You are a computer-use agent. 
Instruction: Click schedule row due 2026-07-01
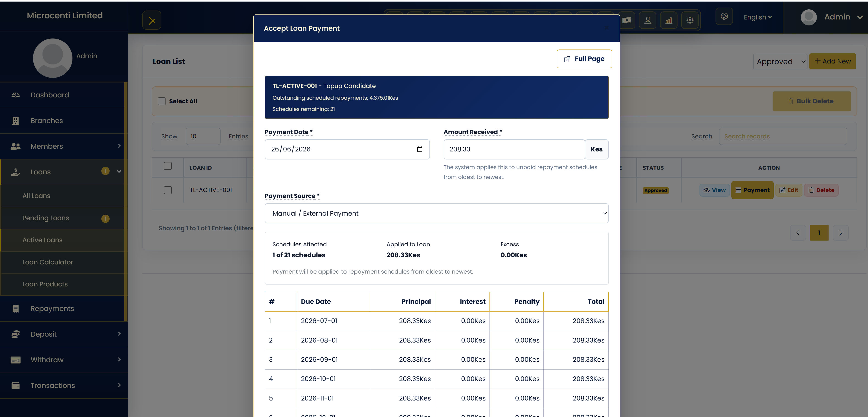tap(436, 321)
